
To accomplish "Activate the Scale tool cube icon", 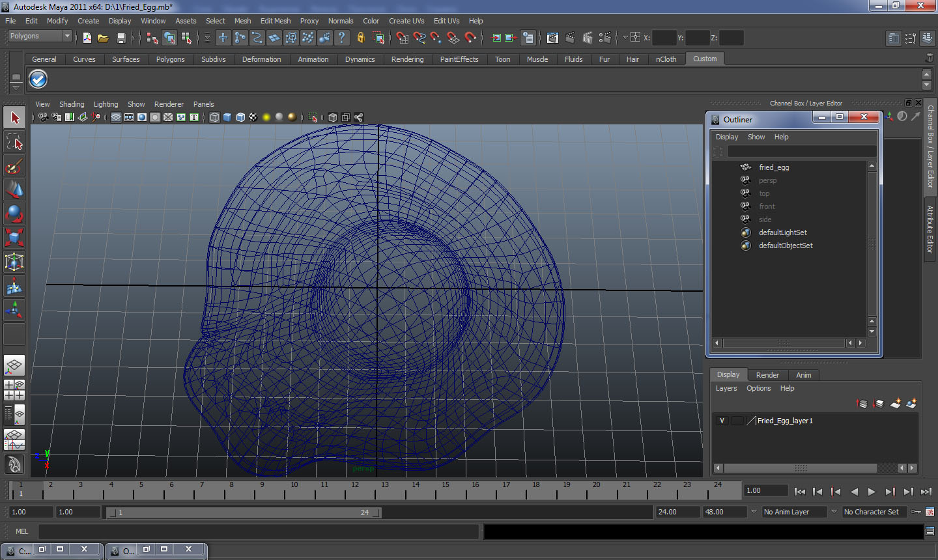I will (x=14, y=237).
